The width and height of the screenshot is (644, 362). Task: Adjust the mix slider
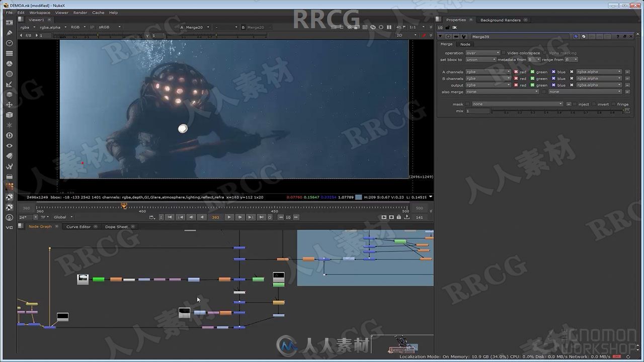(x=557, y=111)
